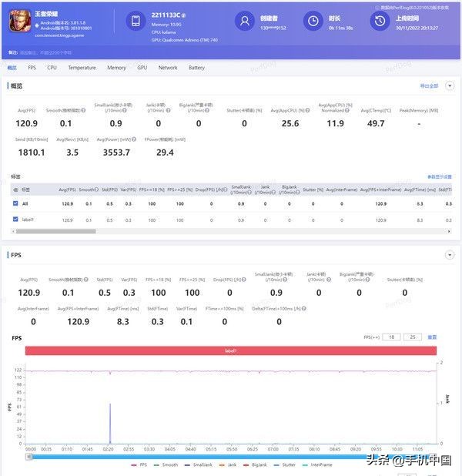Click the export all link
Screen dimensions: 462x476
[x=428, y=85]
